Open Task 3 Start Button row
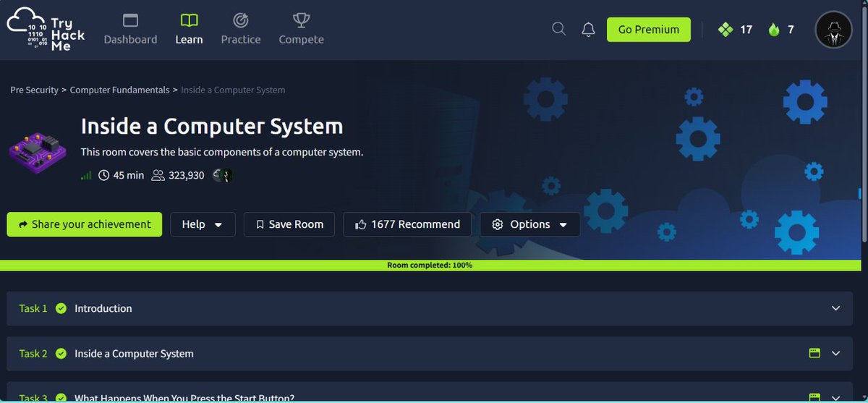Image resolution: width=868 pixels, height=403 pixels. coord(430,393)
